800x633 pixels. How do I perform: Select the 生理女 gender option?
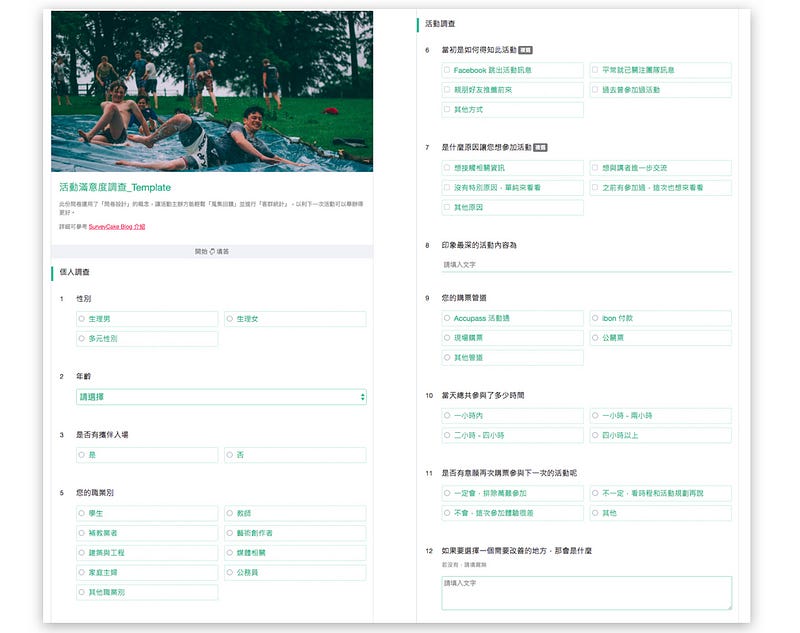295,319
